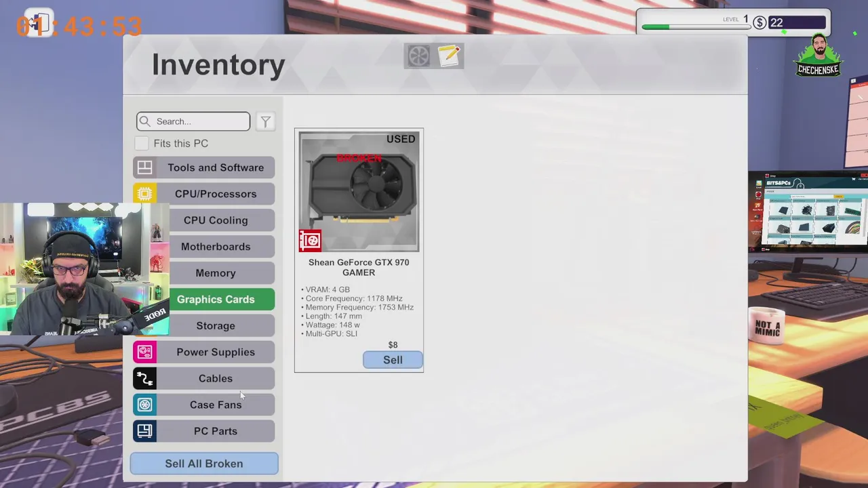Screen dimensions: 868x488
Task: Click the yellow CPU/Processors chip icon
Action: tap(144, 194)
